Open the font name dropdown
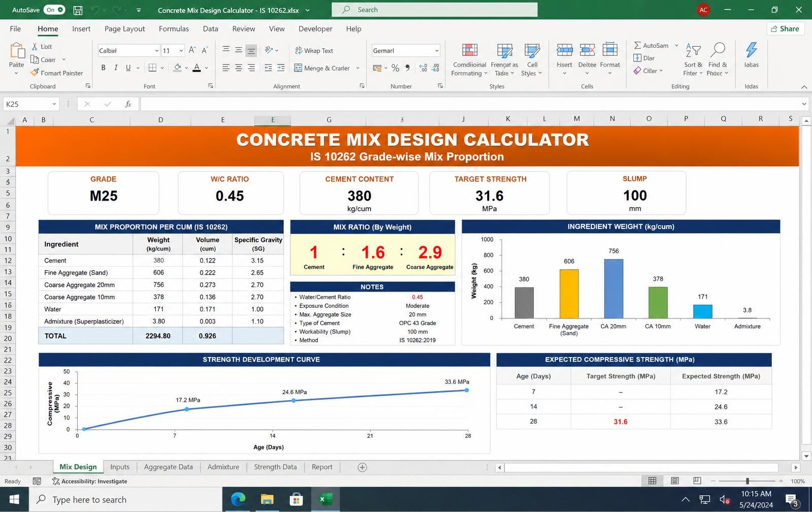The image size is (812, 512). click(156, 51)
